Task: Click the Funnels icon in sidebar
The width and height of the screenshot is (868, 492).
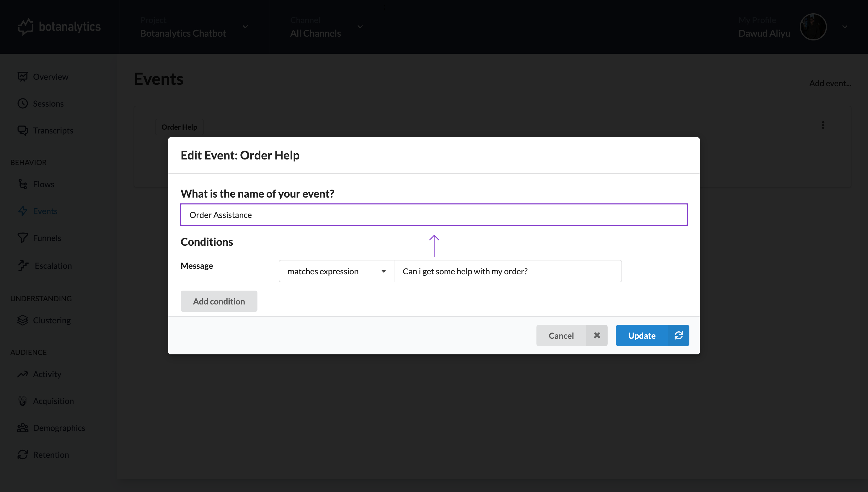Action: (23, 238)
